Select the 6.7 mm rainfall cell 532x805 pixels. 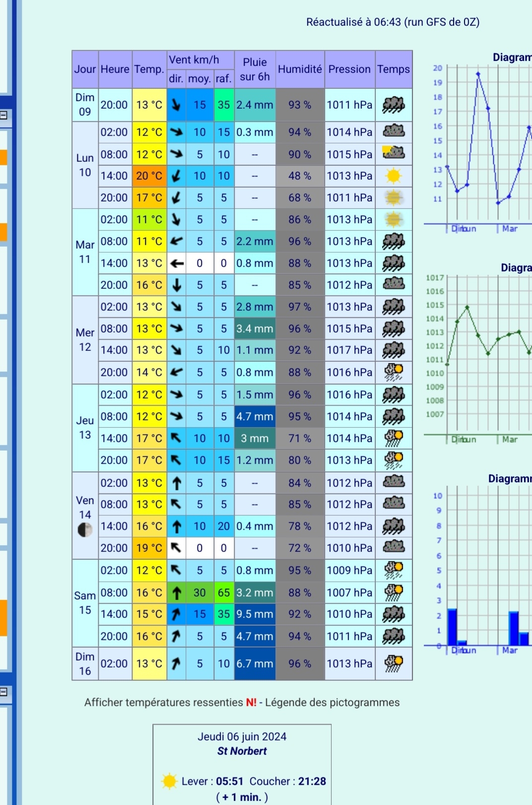[255, 664]
